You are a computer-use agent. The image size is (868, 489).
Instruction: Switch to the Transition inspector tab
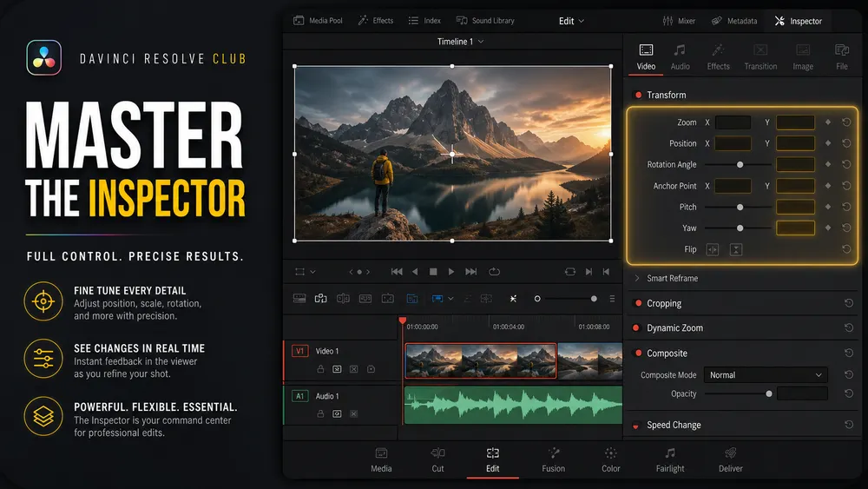tap(760, 57)
